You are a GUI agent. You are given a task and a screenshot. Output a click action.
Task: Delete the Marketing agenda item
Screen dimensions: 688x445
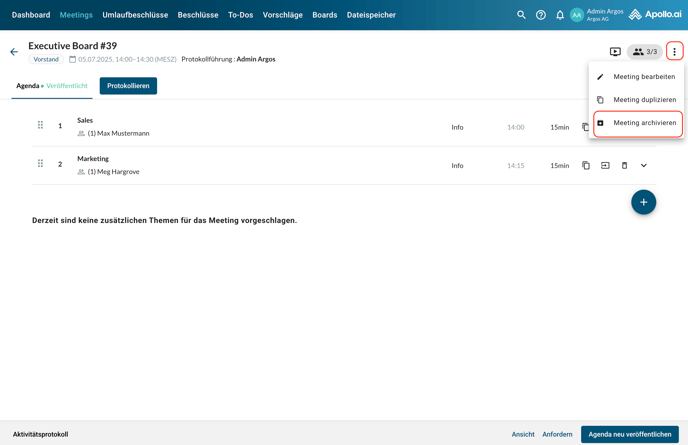point(625,166)
